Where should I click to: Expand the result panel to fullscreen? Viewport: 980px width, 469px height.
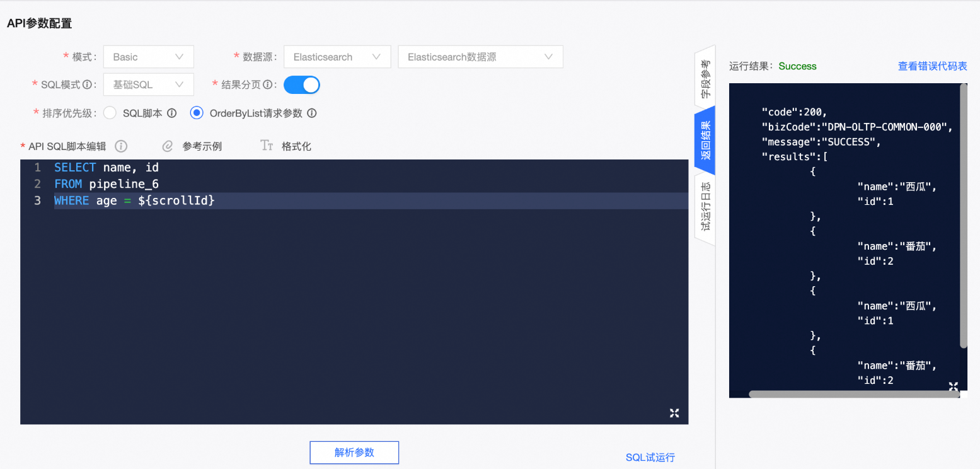[953, 386]
